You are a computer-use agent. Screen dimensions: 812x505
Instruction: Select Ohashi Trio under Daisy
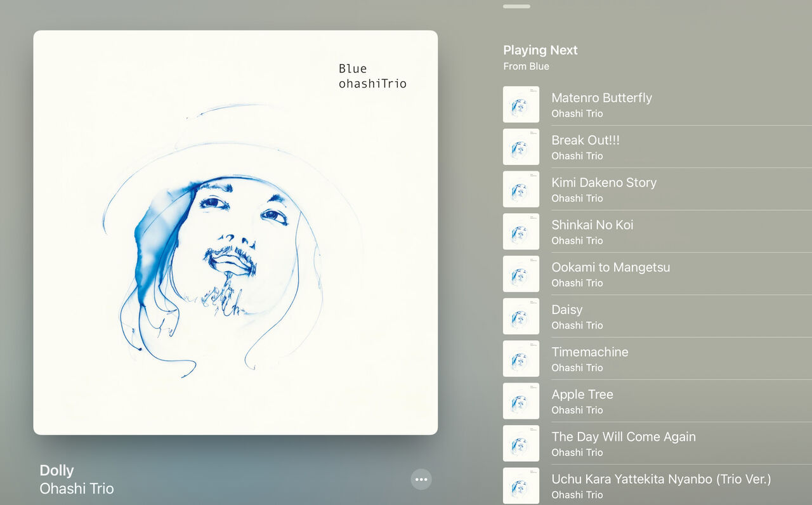coord(577,325)
